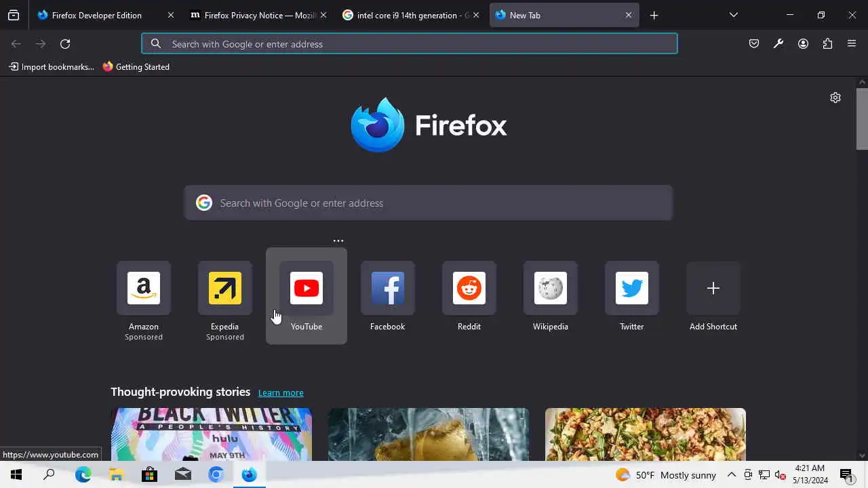
Task: Open the notification center icon
Action: pos(846,475)
